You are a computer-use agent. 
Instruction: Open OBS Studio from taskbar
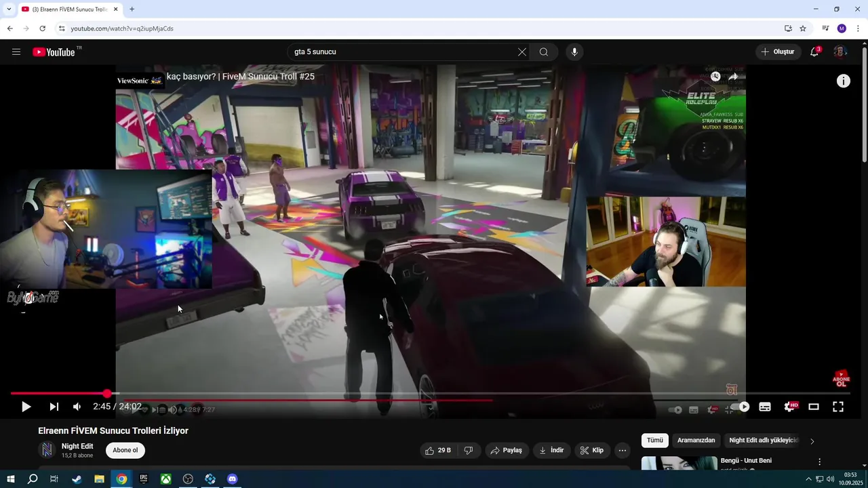(x=188, y=479)
